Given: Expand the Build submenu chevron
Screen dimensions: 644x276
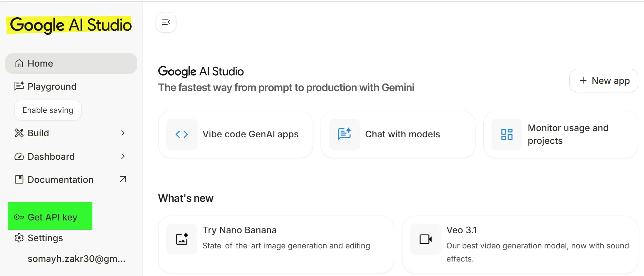Looking at the screenshot, I should tap(123, 133).
